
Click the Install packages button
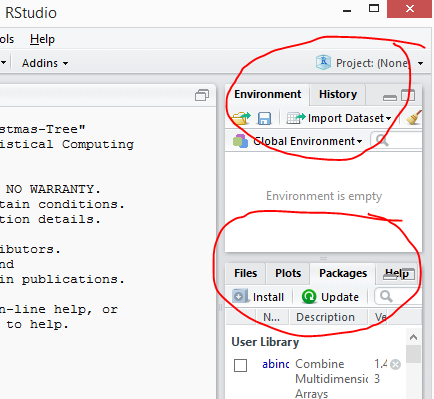258,297
